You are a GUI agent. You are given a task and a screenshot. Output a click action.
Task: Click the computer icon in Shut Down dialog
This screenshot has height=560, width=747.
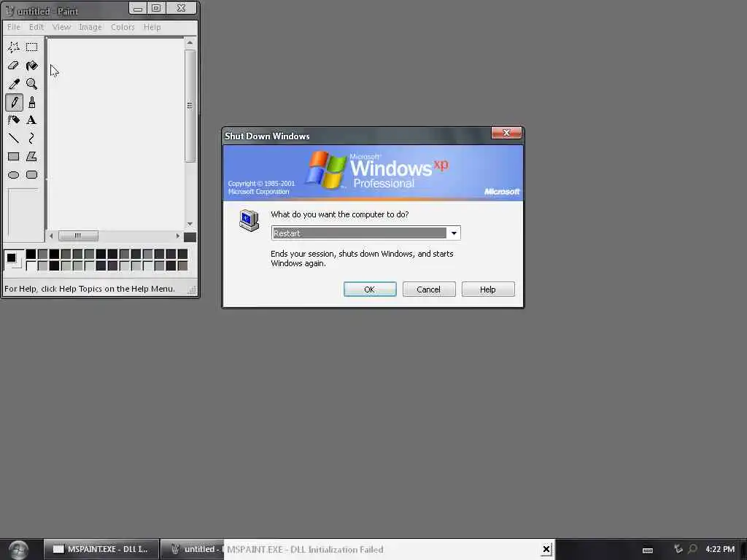click(x=249, y=220)
